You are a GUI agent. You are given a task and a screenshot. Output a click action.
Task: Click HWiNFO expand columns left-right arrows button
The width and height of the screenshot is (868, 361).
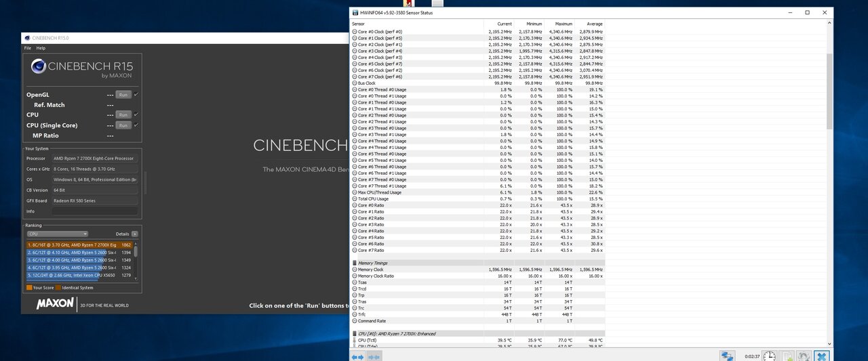[358, 356]
